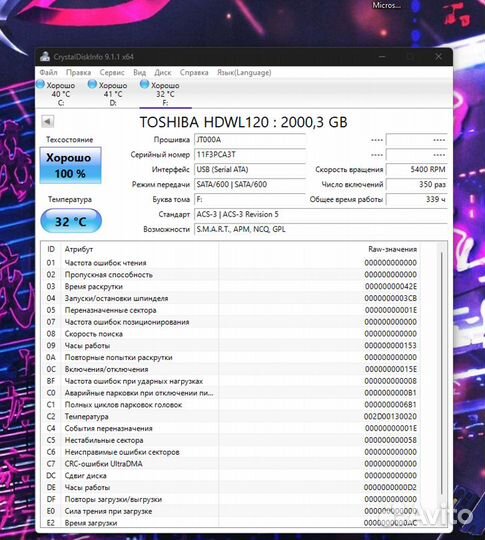Select row C4 События переназначения

(x=231, y=428)
